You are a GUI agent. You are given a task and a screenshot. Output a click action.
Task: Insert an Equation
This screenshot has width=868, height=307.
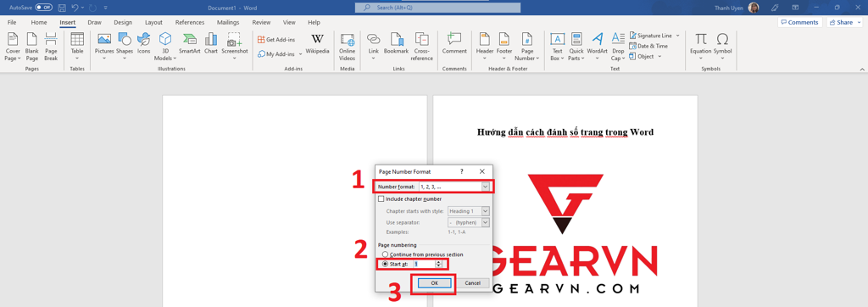click(x=701, y=47)
